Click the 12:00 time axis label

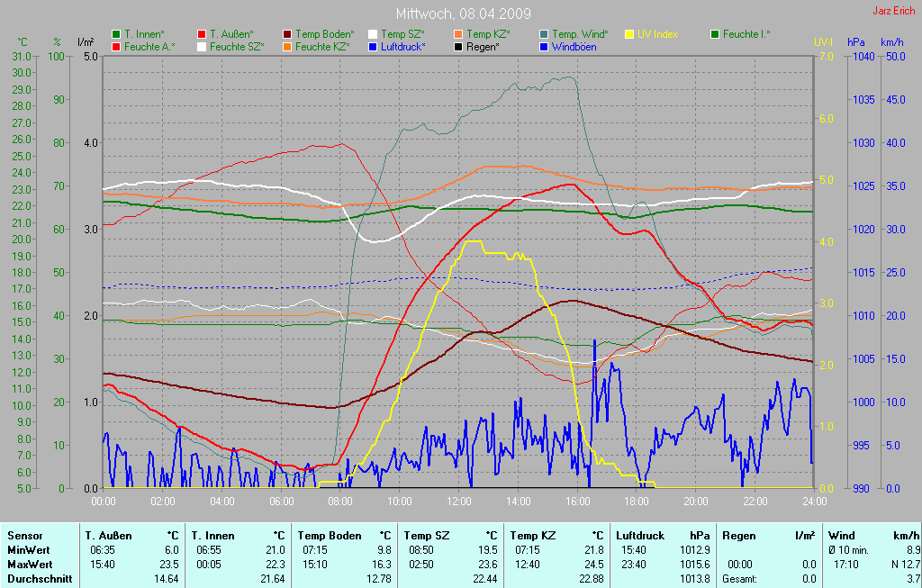coord(459,502)
